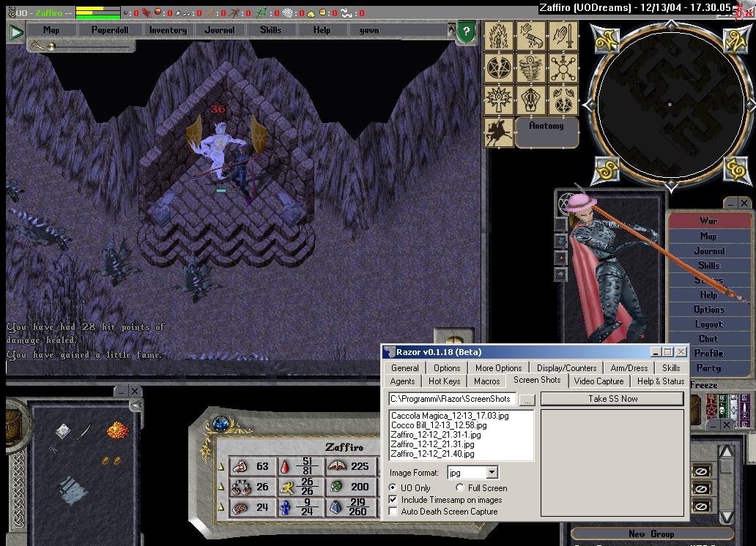
Task: Cast the radiant ankh spell icon
Action: (499, 100)
